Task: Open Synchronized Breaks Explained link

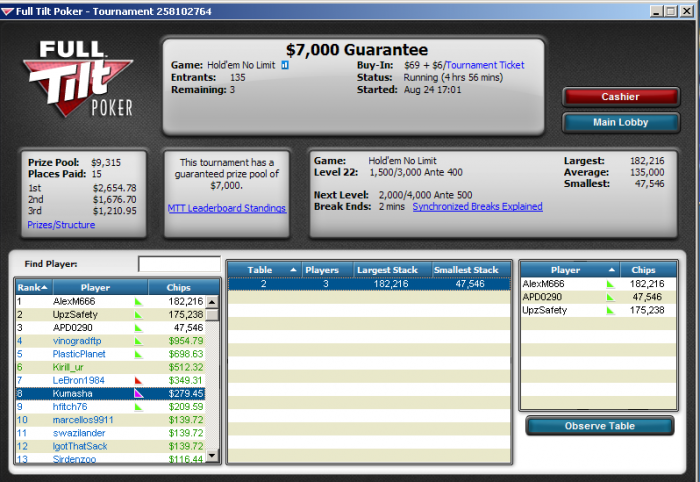Action: tap(478, 207)
